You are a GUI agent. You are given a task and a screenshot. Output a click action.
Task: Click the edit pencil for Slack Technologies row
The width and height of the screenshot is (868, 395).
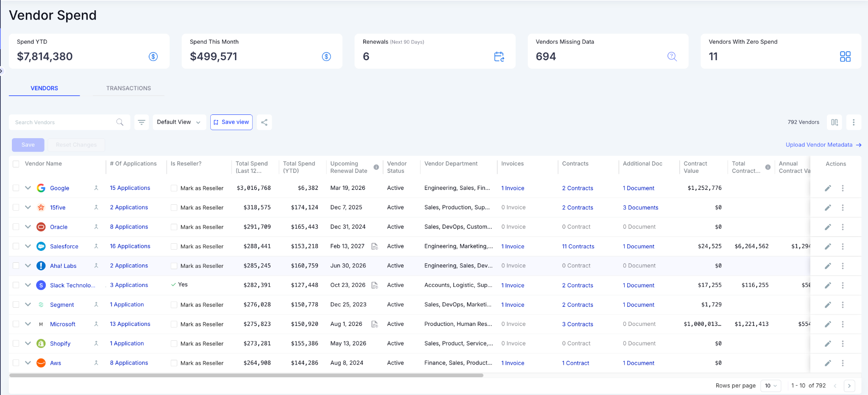click(x=828, y=285)
